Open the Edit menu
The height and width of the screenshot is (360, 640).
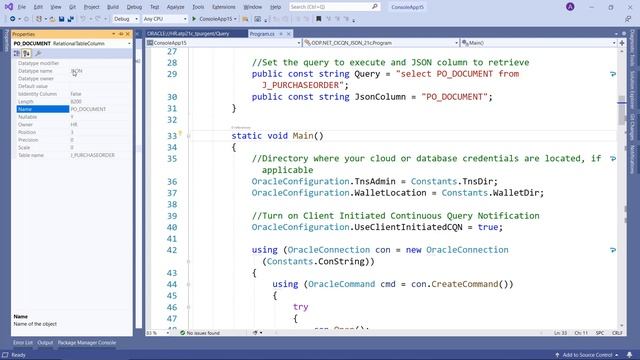point(38,7)
